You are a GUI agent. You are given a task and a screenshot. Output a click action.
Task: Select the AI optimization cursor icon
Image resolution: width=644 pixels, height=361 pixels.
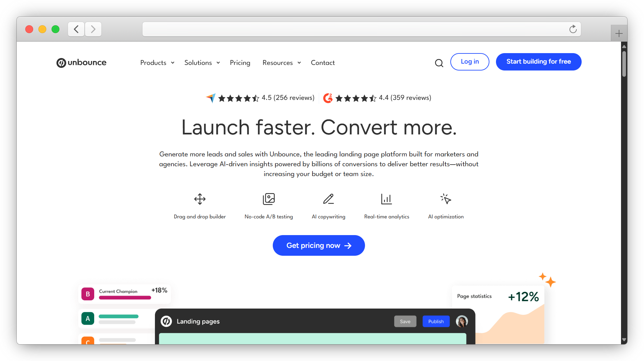point(445,199)
